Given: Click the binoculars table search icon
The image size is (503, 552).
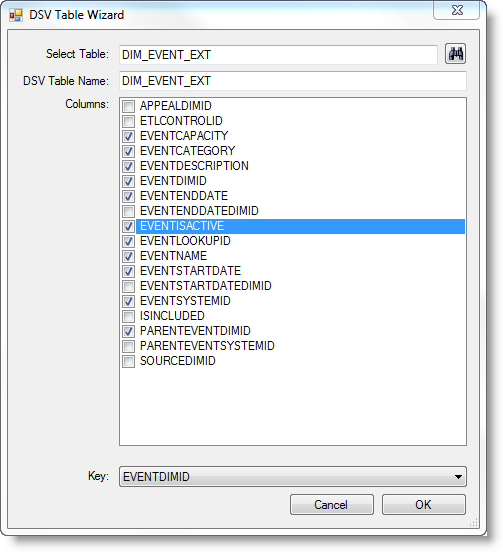Looking at the screenshot, I should (455, 54).
